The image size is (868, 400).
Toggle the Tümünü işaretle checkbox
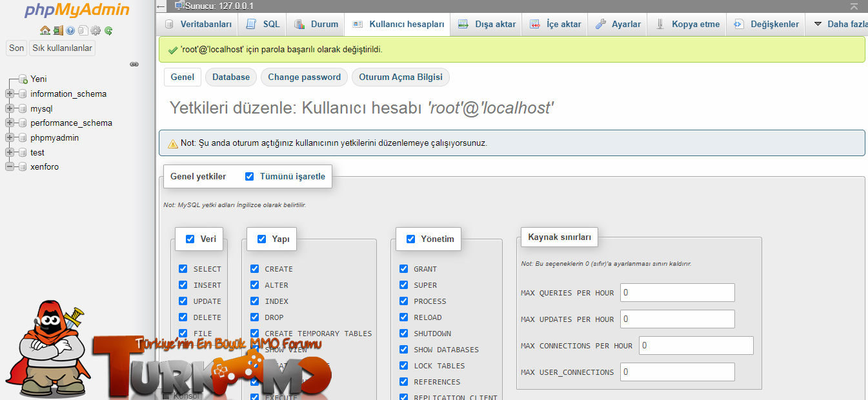(x=249, y=176)
